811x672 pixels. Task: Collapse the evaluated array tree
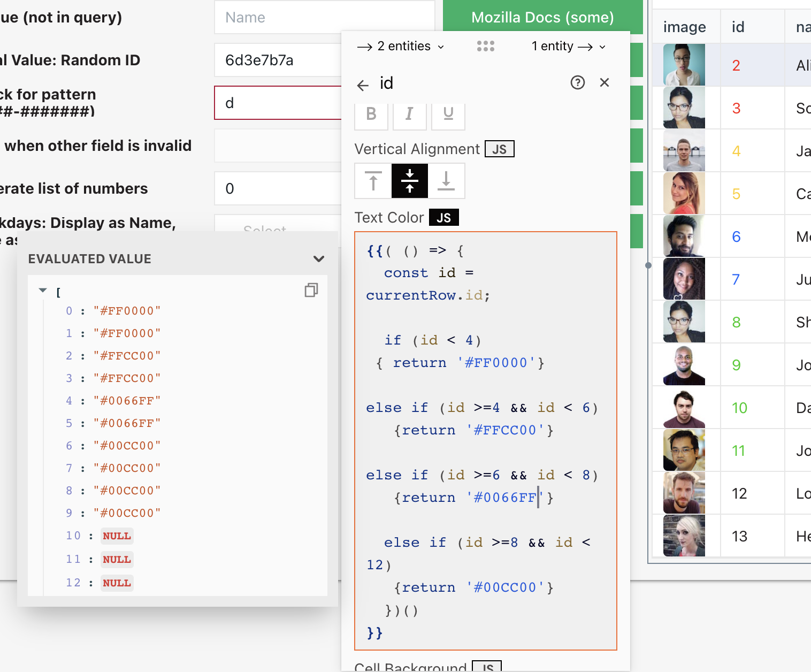[x=43, y=291]
